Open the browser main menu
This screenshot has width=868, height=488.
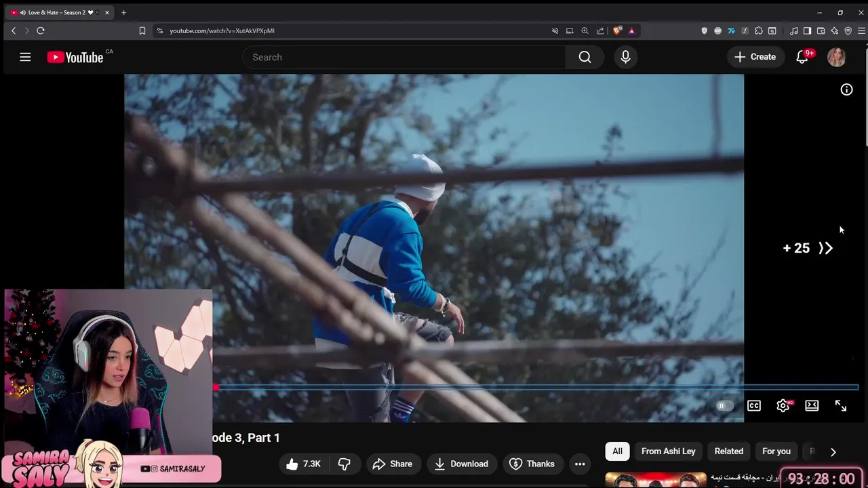click(861, 30)
